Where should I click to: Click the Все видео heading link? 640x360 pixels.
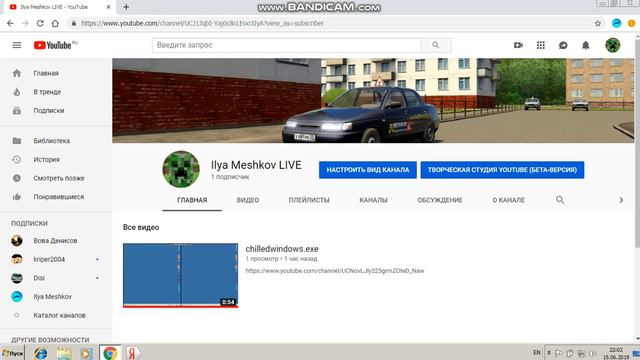141,227
